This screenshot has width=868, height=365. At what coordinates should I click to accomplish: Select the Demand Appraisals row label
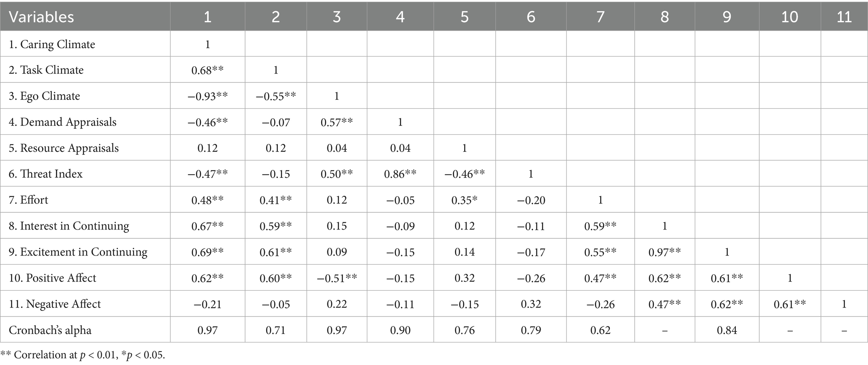pyautogui.click(x=63, y=122)
